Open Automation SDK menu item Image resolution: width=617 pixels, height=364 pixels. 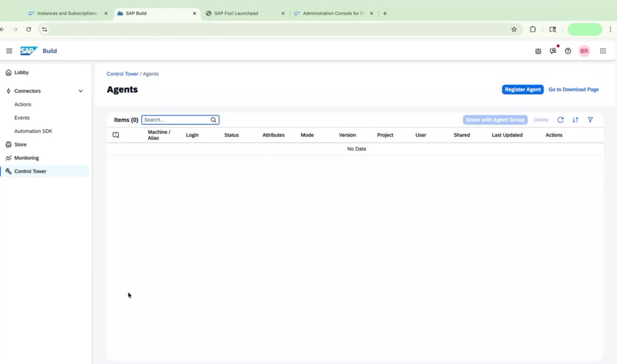pyautogui.click(x=33, y=131)
